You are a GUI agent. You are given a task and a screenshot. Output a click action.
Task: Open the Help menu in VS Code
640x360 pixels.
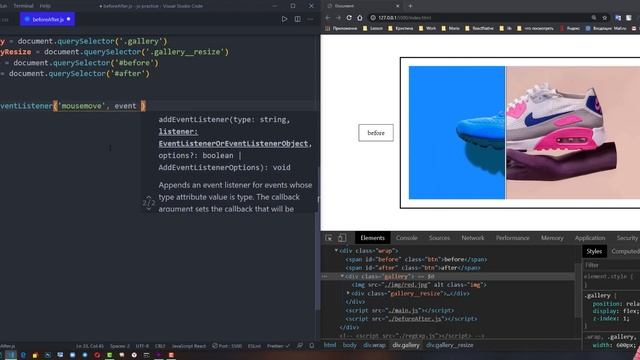pyautogui.click(x=45, y=6)
